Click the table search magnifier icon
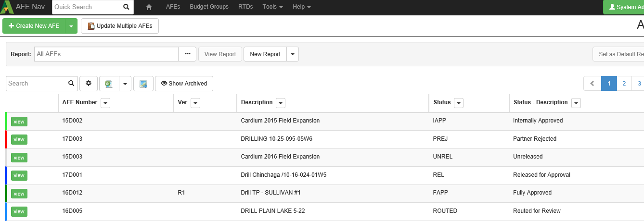This screenshot has height=221, width=644. click(71, 83)
